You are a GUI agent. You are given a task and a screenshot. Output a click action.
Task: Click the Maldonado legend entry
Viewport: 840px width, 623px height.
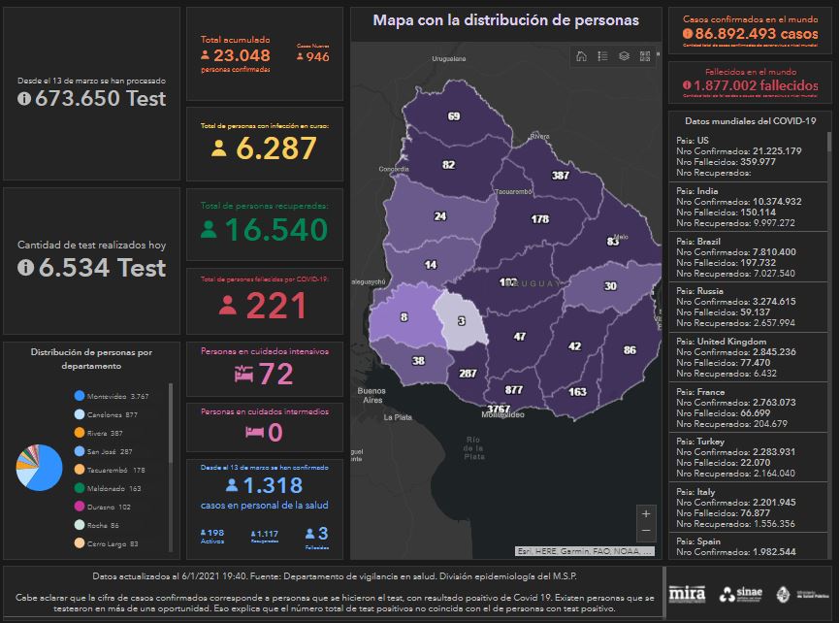pos(114,488)
